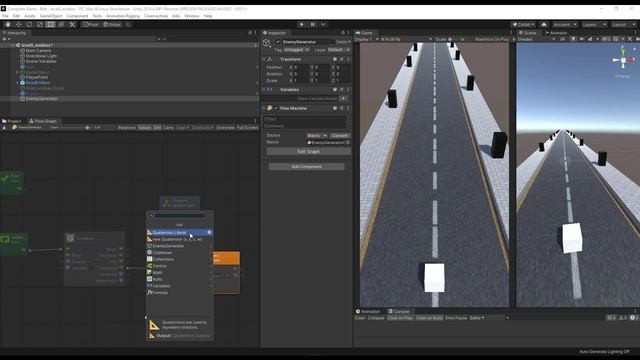Screen dimensions: 640x360
Task: Select Quaternion Literal in the fuzzy finder
Action: [x=180, y=232]
